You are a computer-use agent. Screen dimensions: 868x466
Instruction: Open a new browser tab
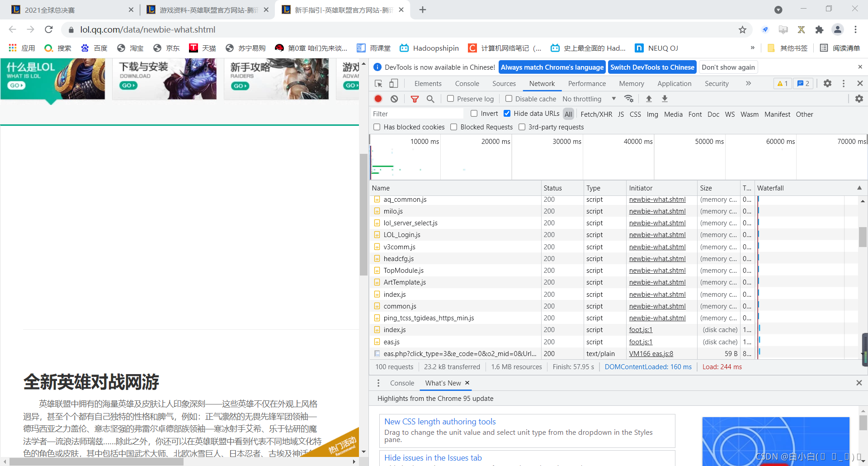coord(423,10)
